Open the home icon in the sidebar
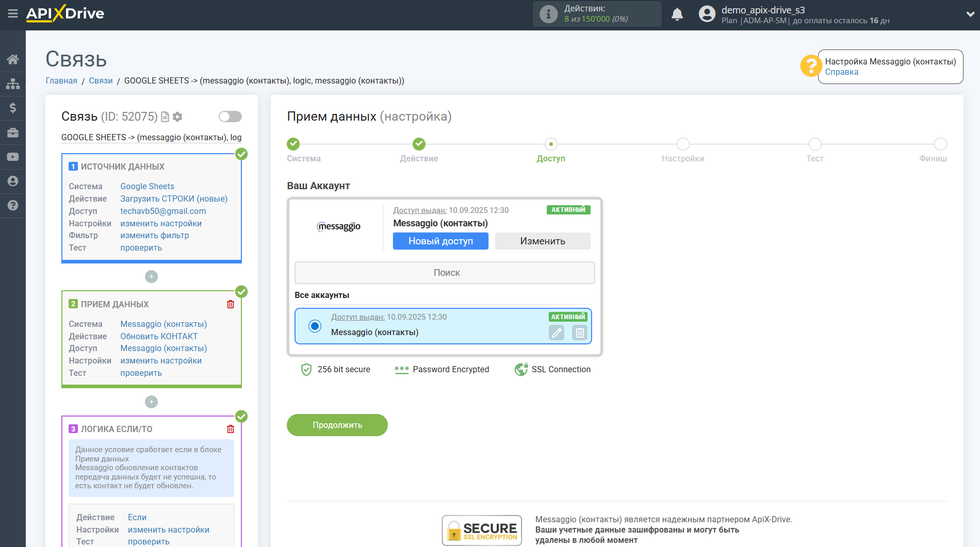Screen dimensions: 980x547 (x=12, y=59)
